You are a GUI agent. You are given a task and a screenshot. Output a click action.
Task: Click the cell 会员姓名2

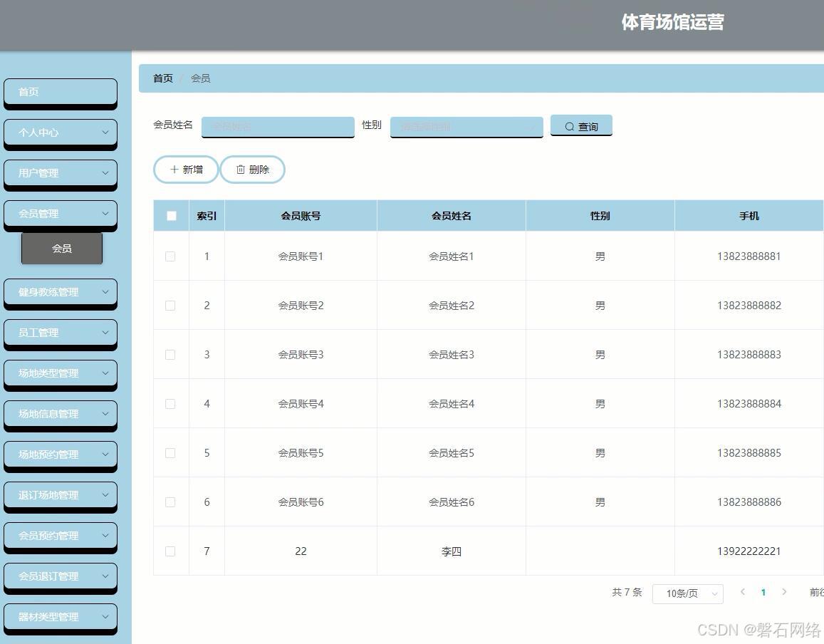coord(452,306)
